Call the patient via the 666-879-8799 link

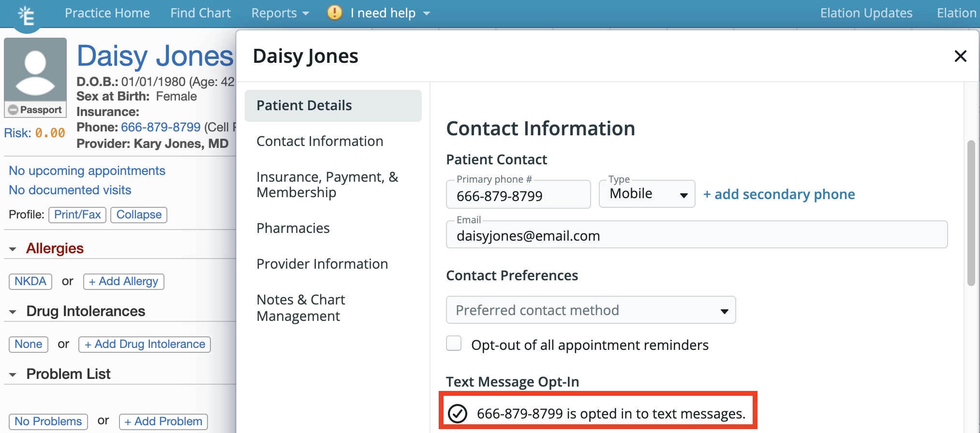coord(160,127)
